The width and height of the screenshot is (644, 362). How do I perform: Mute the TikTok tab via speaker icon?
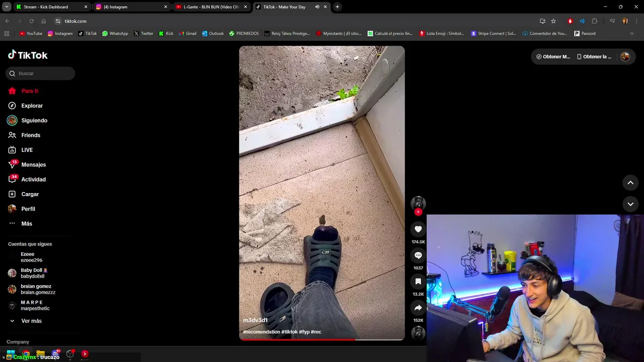(x=317, y=7)
